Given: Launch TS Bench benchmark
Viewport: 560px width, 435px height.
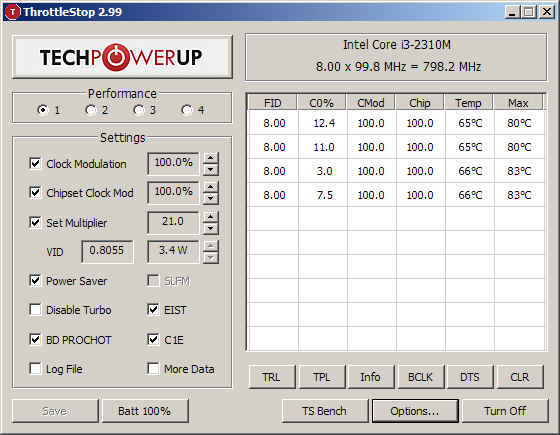Looking at the screenshot, I should [x=324, y=411].
